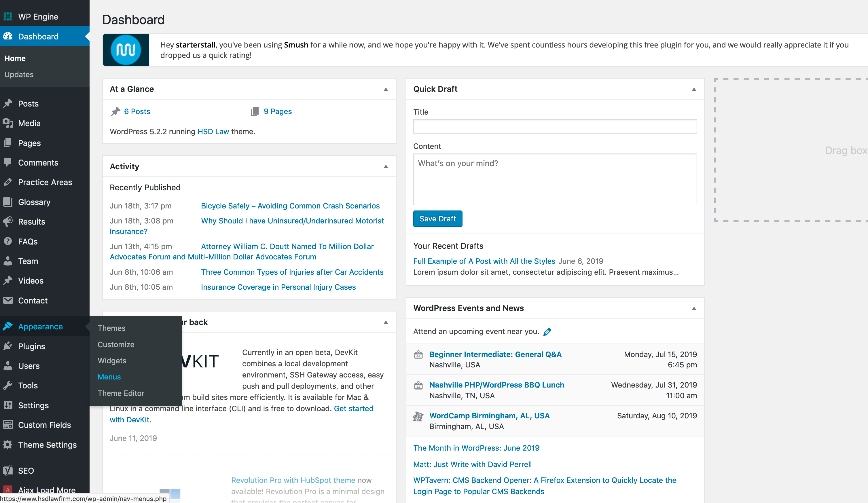Click the Tools wrench icon

pos(8,385)
